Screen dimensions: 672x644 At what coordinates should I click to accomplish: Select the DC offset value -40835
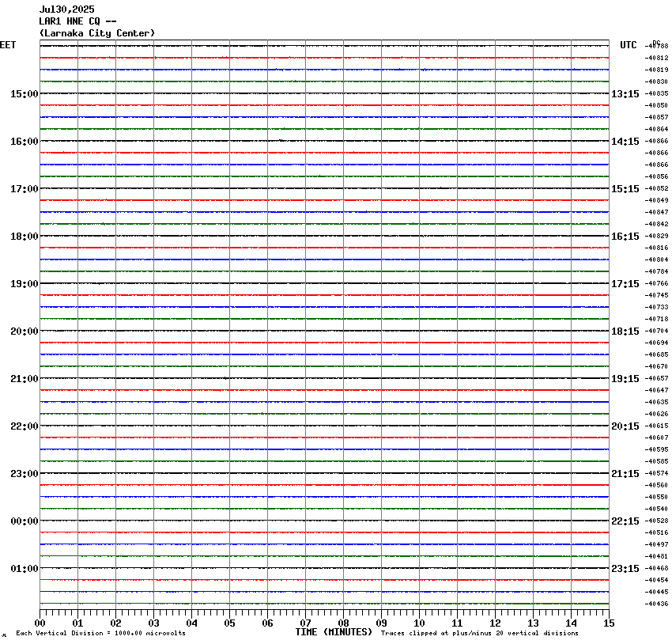point(656,93)
